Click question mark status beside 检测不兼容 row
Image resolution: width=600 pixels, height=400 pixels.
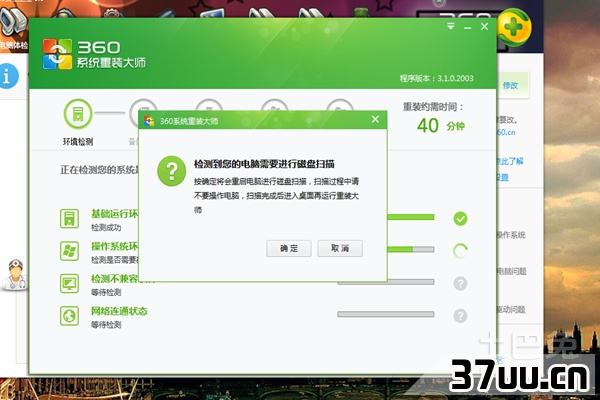point(460,283)
